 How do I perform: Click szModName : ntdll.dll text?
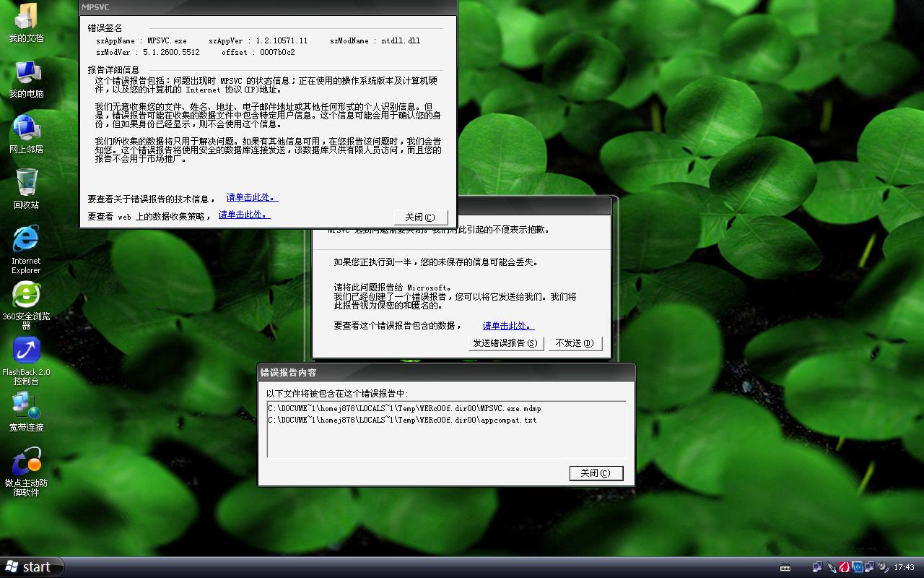[375, 41]
